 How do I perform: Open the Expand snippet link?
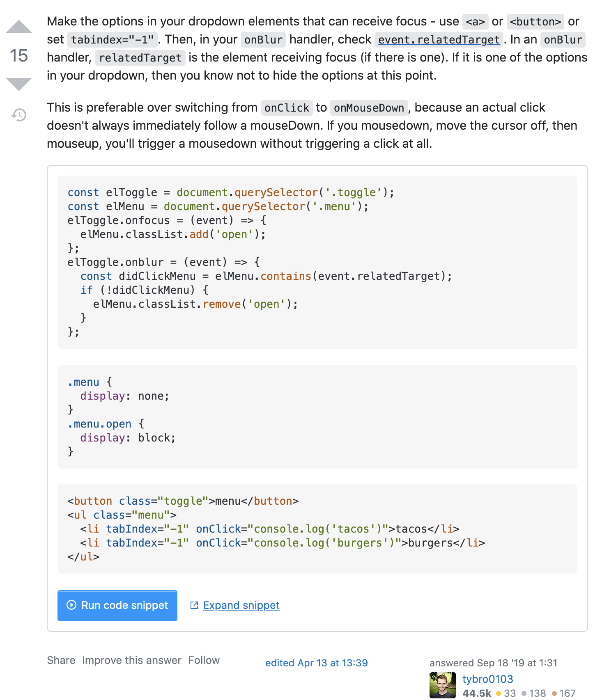pos(241,605)
